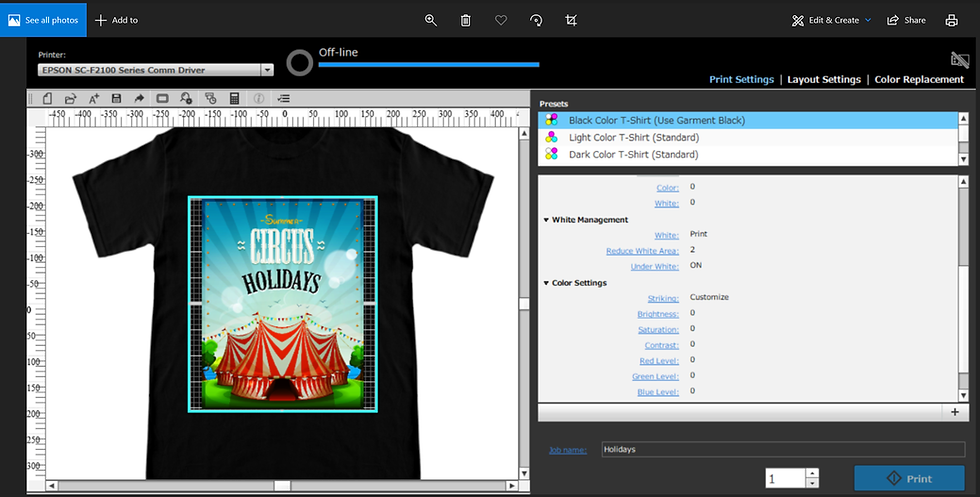Open the Printer selection dropdown
Image resolution: width=980 pixels, height=497 pixels.
156,70
